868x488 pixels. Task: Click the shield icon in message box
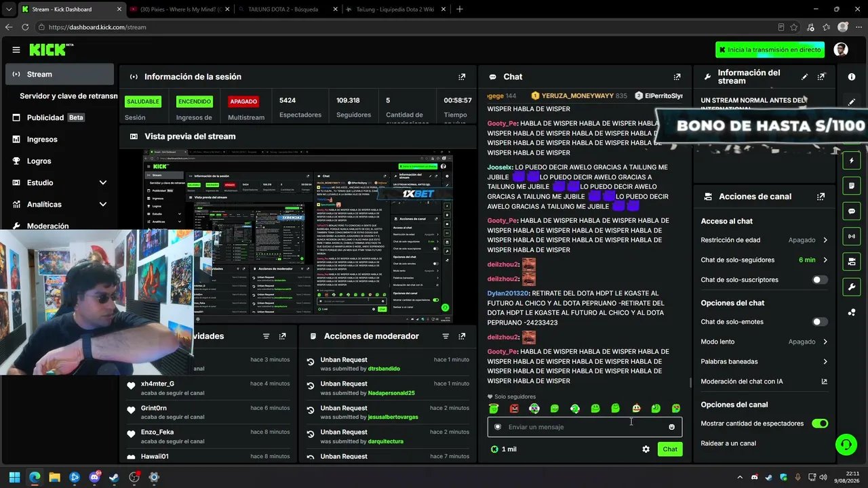(498, 427)
